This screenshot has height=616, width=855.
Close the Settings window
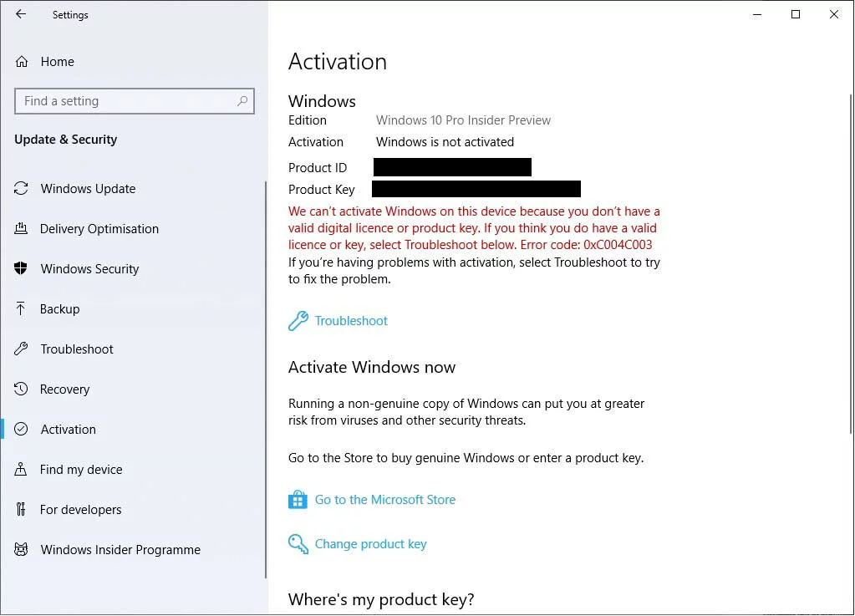click(x=834, y=15)
